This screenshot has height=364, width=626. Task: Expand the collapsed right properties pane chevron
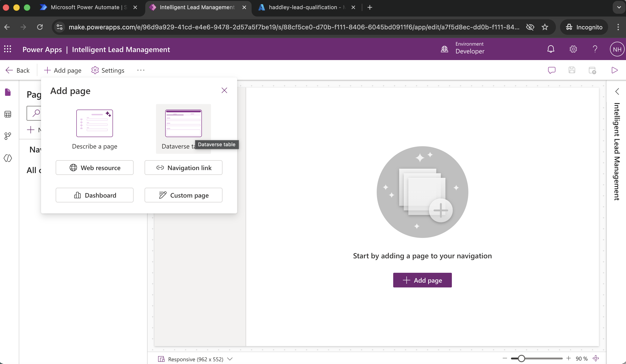click(x=617, y=91)
